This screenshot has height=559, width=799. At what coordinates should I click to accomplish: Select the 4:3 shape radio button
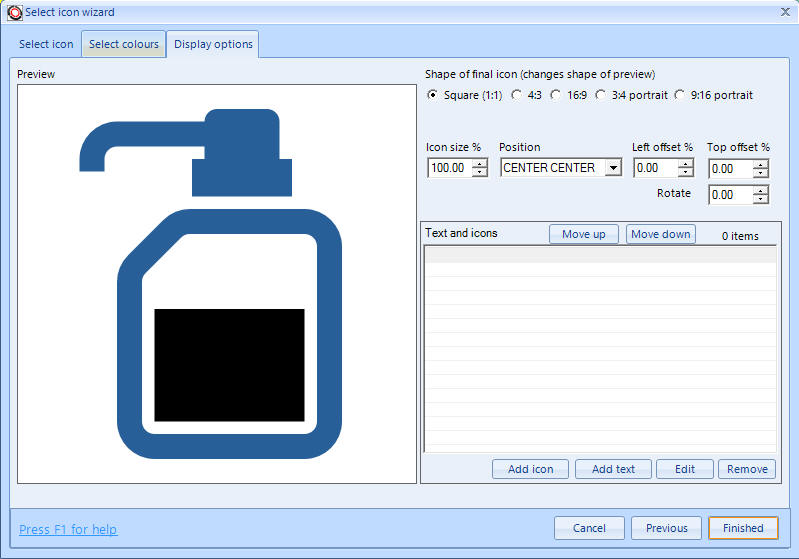[x=516, y=95]
